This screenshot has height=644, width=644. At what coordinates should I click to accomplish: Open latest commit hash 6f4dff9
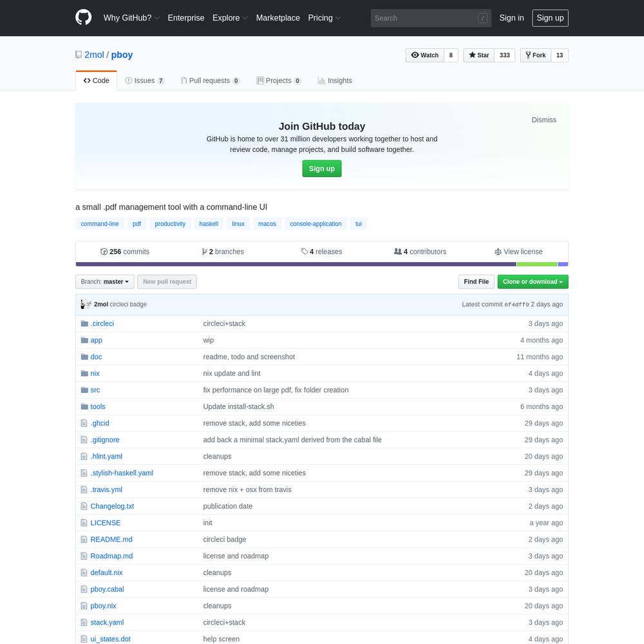(516, 305)
